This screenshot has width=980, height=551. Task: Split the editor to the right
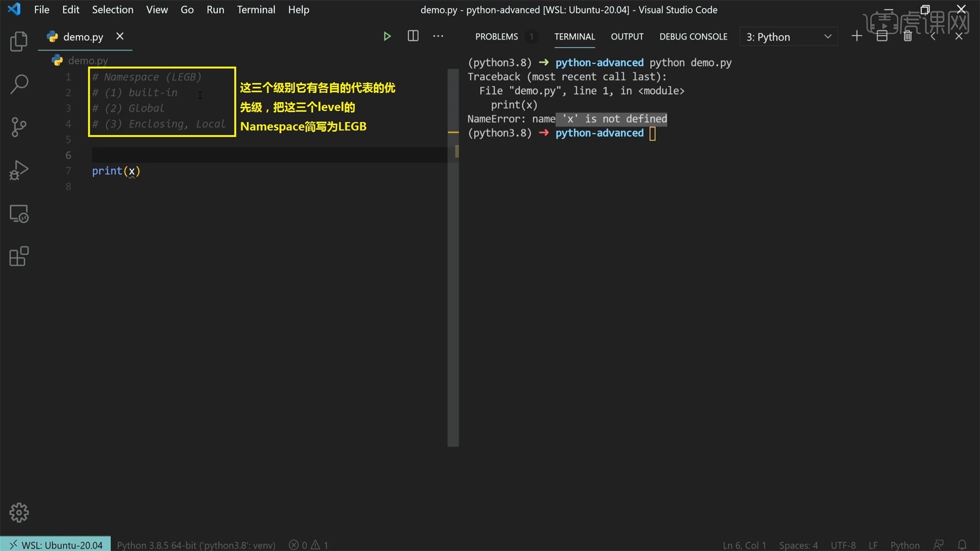point(412,36)
